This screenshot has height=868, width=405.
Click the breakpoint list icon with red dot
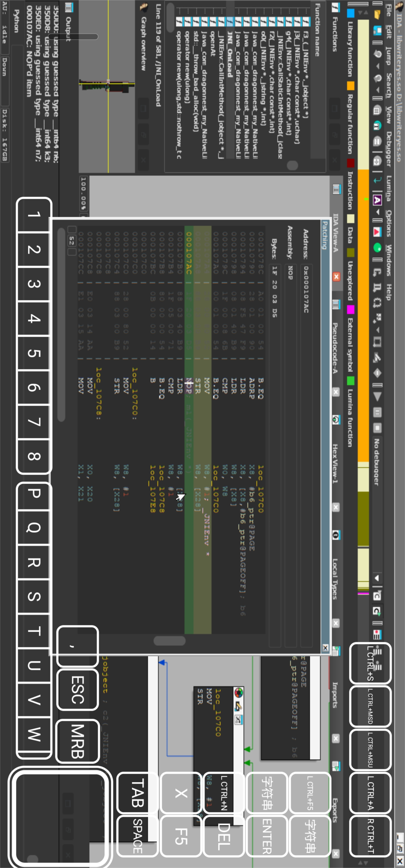[x=377, y=635]
